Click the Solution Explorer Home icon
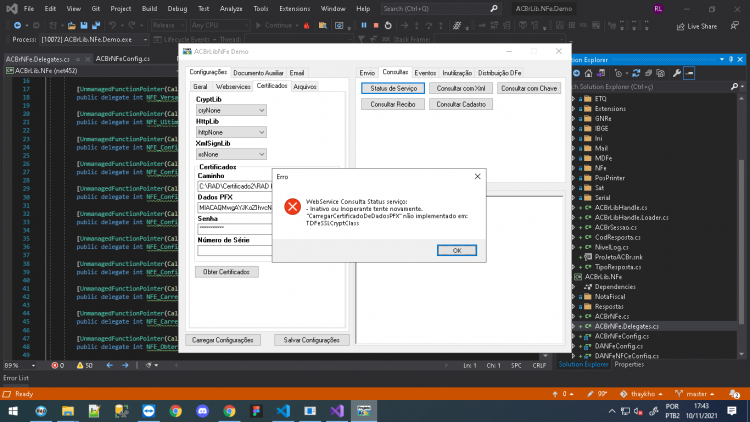 click(x=588, y=73)
